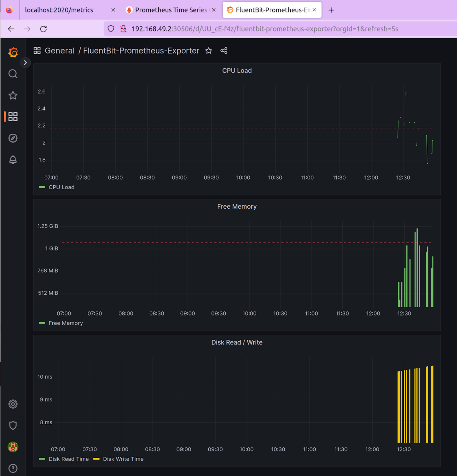Star the FluentBit-Prometheus-Exporter dashboard

(x=209, y=51)
